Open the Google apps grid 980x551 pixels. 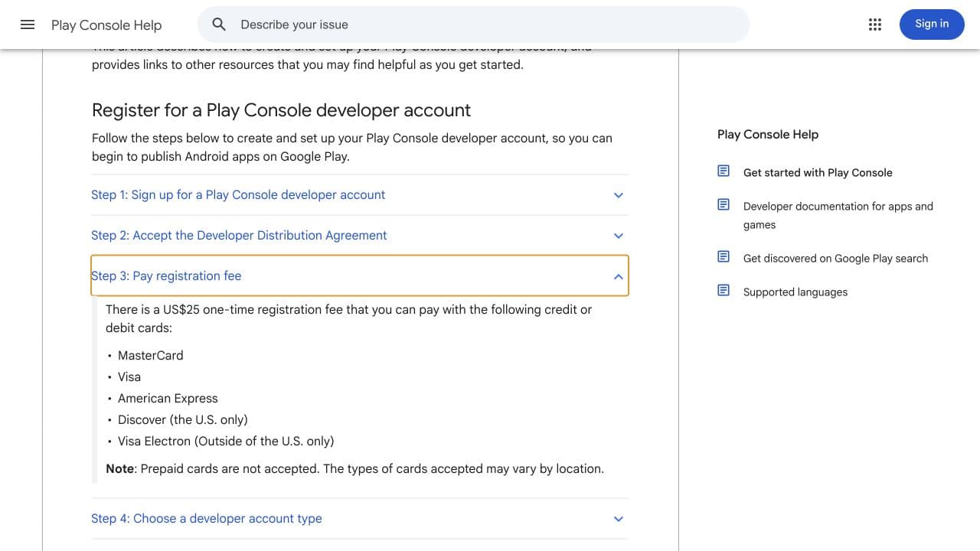click(875, 24)
